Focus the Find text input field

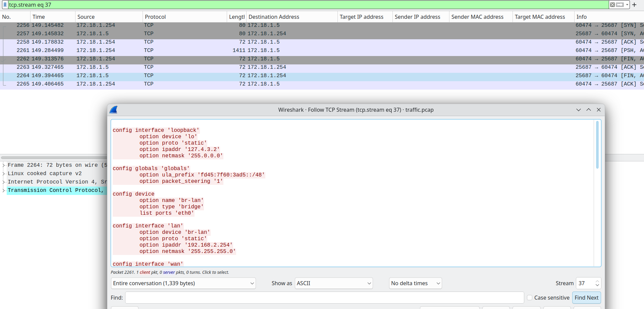(x=324, y=298)
